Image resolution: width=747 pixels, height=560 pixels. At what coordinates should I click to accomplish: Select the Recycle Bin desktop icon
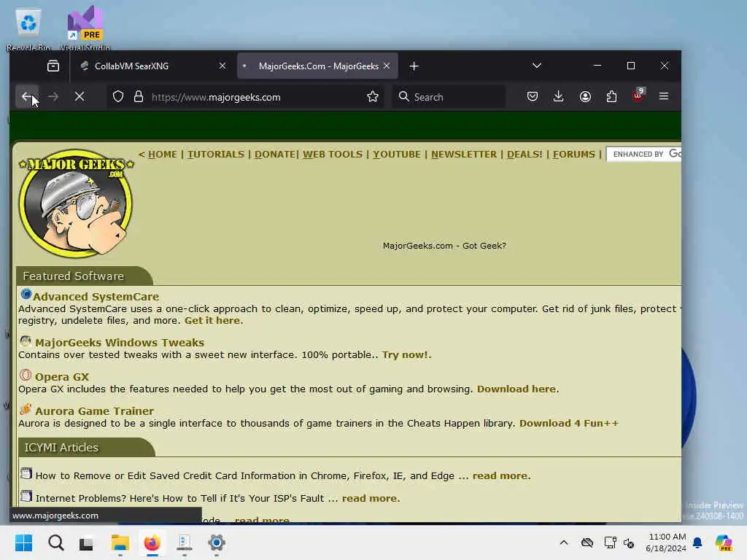28,29
